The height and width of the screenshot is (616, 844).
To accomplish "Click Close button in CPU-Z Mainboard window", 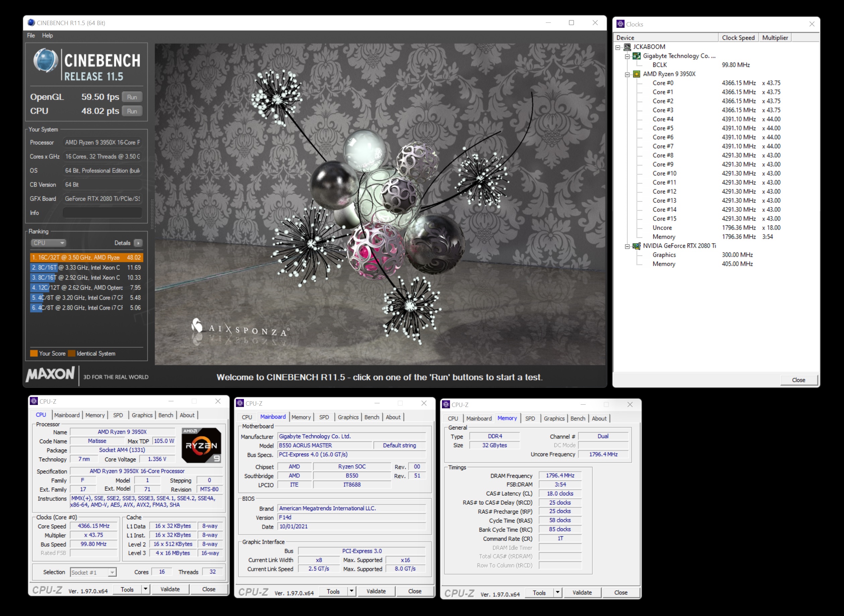I will click(x=415, y=591).
